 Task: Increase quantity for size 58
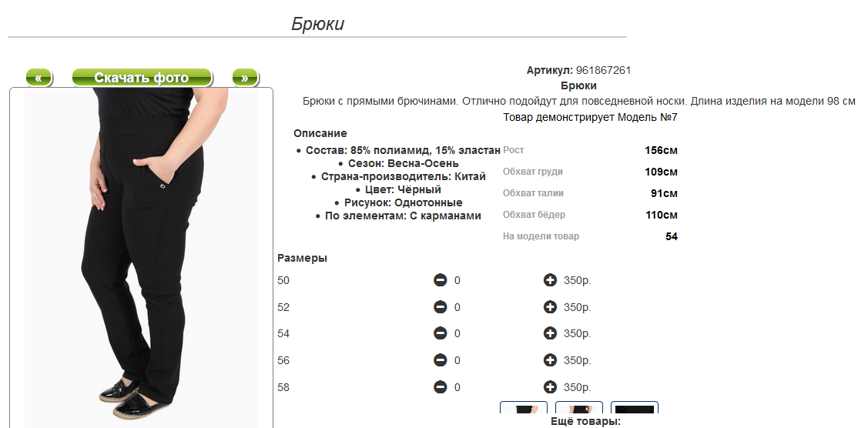click(x=550, y=387)
